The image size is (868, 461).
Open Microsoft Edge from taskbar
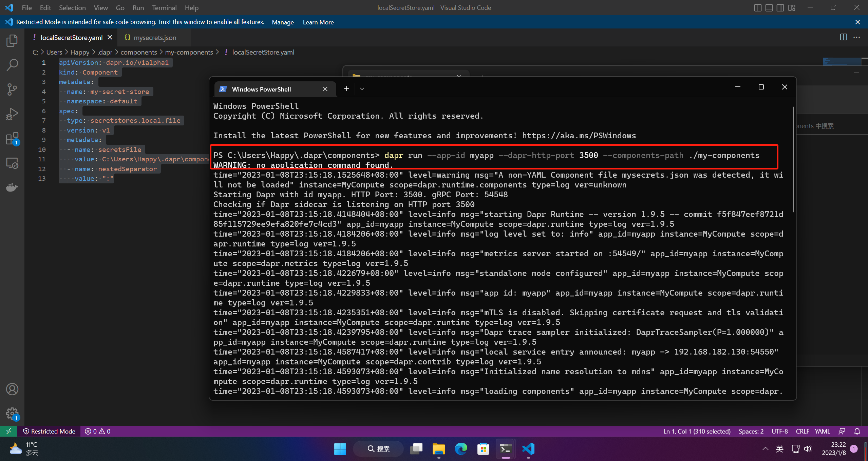[461, 449]
